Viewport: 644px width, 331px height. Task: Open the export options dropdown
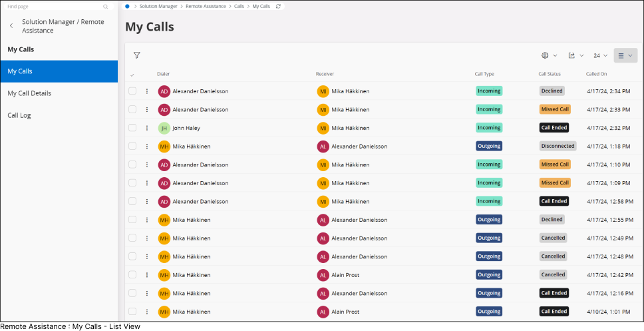click(x=575, y=56)
